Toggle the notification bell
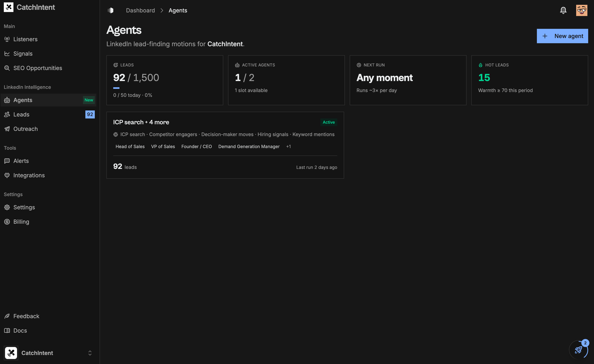 pos(563,10)
